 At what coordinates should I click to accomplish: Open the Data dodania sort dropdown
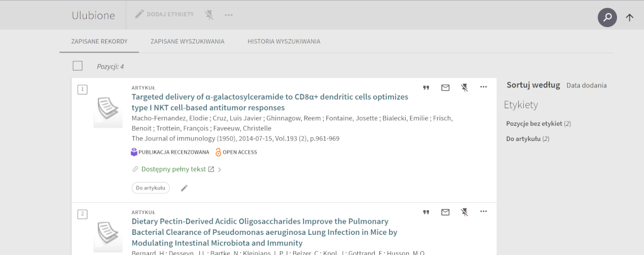click(586, 86)
